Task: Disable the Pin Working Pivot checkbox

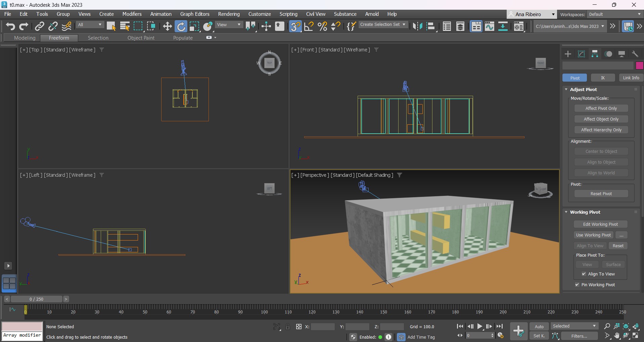Action: pos(577,285)
